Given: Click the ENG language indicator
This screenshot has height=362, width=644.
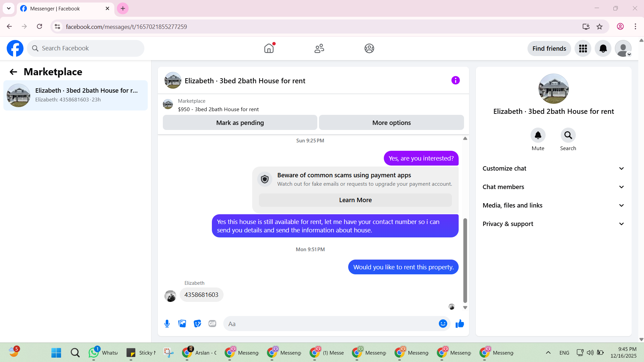Looking at the screenshot, I should (564, 353).
